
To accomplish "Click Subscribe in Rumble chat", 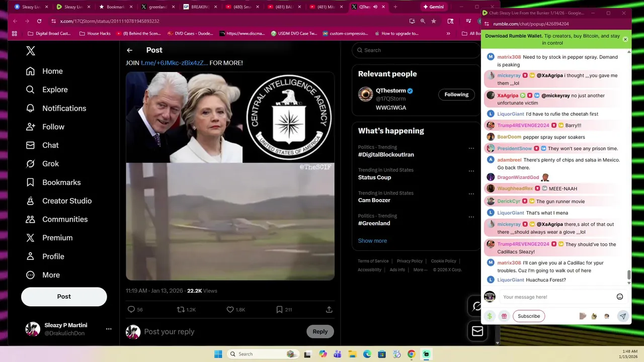I will pos(529,316).
